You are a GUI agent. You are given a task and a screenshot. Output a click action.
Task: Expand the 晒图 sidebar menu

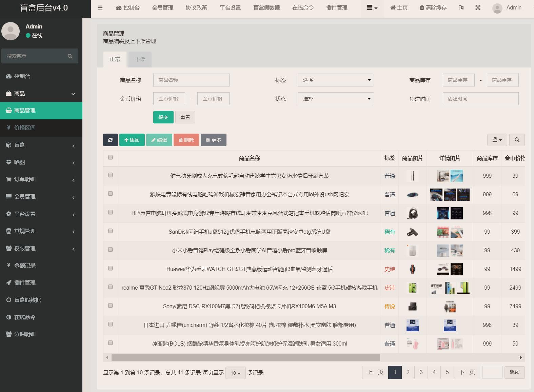[41, 162]
